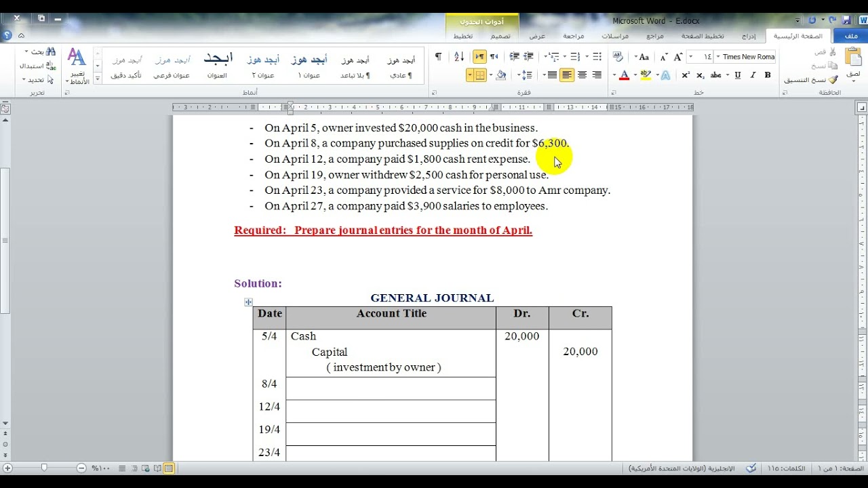Apply strikethrough with the abc icon
Image resolution: width=868 pixels, height=488 pixels.
(x=716, y=75)
